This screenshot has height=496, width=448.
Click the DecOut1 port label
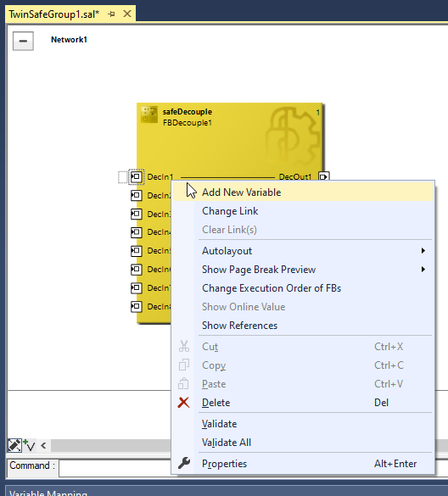coord(295,177)
